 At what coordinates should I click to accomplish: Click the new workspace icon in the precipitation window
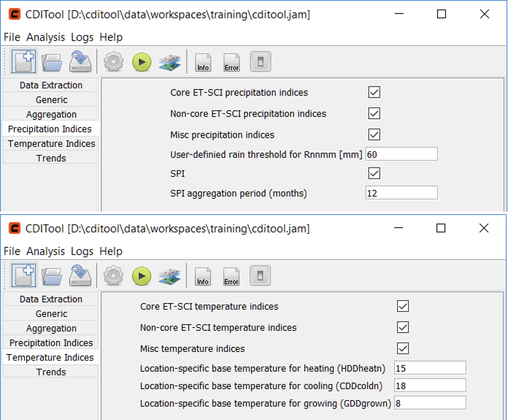pos(24,62)
